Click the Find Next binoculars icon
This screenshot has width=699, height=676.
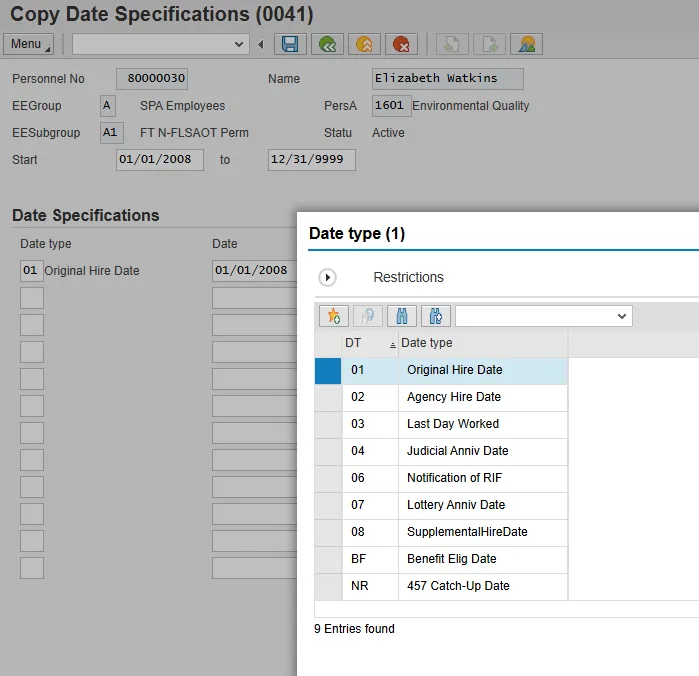click(x=436, y=316)
